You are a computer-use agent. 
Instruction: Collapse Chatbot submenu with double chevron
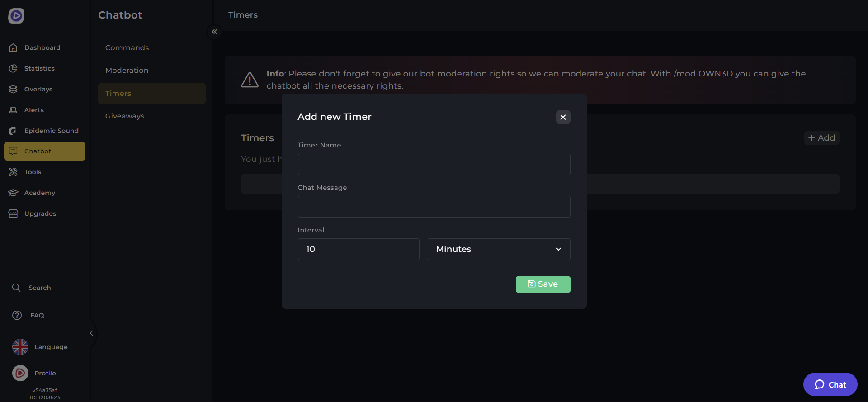pos(214,32)
